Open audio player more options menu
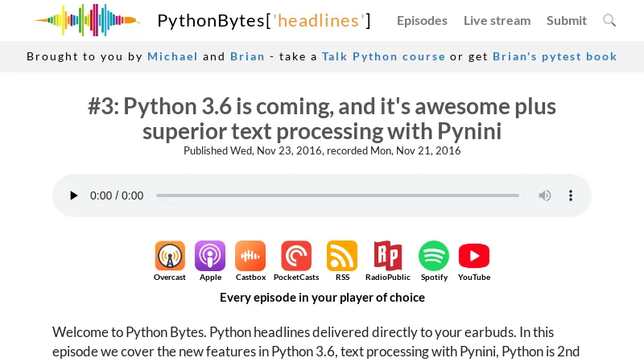The height and width of the screenshot is (362, 644). pyautogui.click(x=571, y=195)
